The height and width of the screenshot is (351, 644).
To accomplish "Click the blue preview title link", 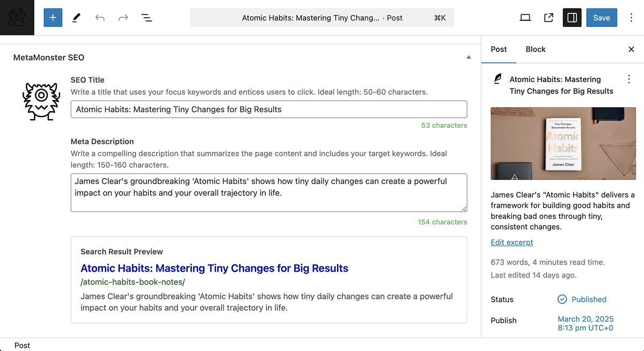I will (x=215, y=268).
